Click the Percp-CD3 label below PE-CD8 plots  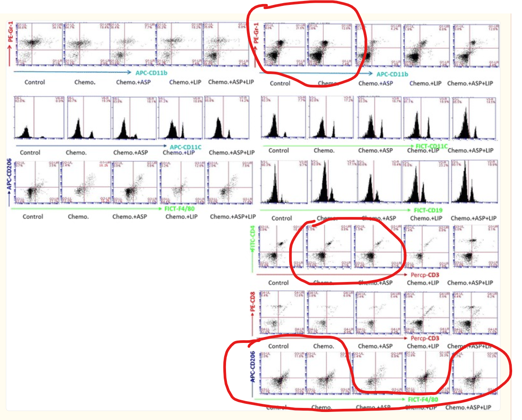click(424, 338)
